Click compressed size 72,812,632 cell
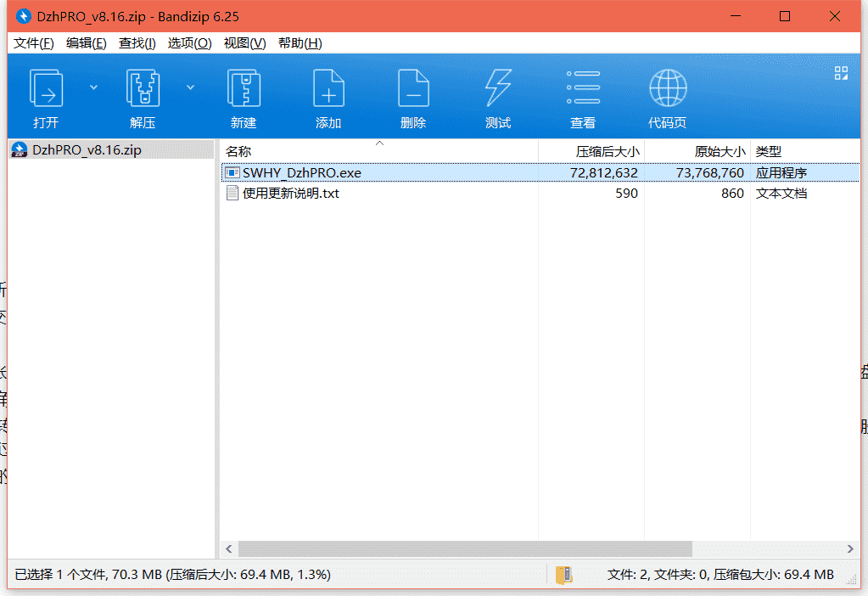The height and width of the screenshot is (596, 868). coord(603,173)
